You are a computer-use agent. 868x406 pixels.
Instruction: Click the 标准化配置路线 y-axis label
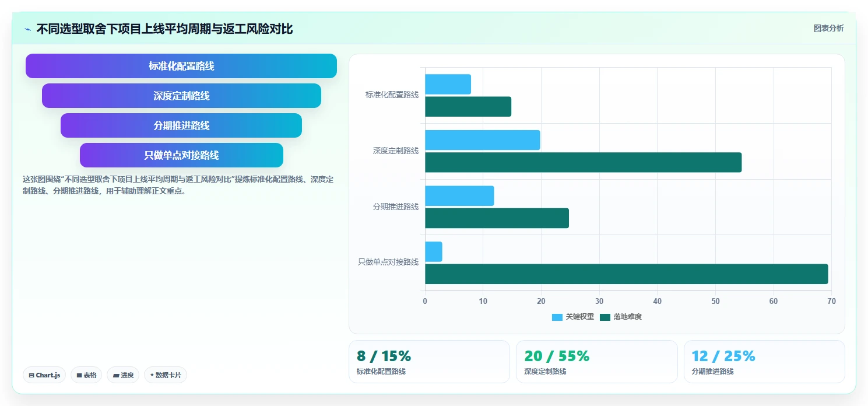pos(392,94)
